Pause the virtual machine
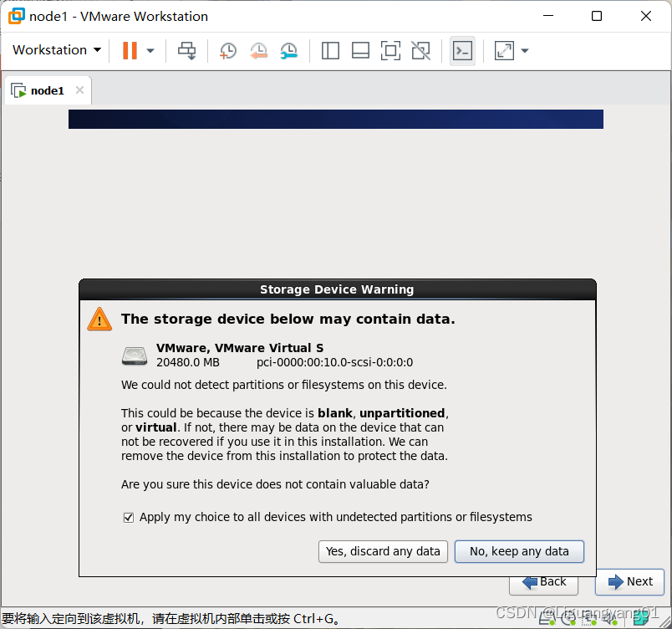This screenshot has width=672, height=629. point(130,50)
